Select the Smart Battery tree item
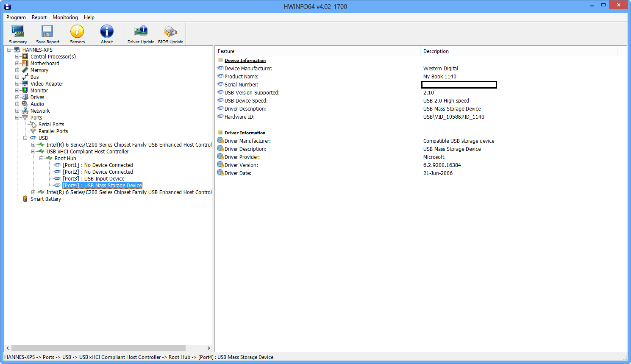This screenshot has height=364, width=631. [x=46, y=199]
